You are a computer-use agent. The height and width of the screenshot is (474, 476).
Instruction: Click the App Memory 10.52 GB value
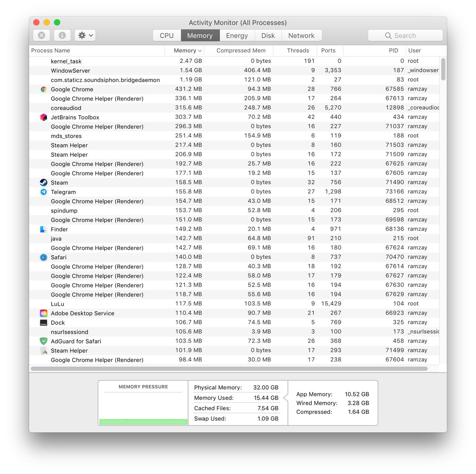(x=357, y=394)
